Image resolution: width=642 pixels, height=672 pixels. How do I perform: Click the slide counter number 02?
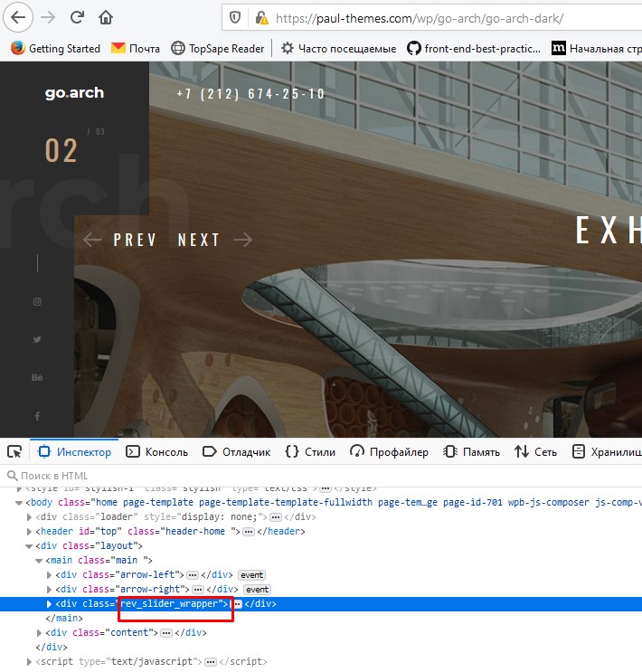click(61, 151)
